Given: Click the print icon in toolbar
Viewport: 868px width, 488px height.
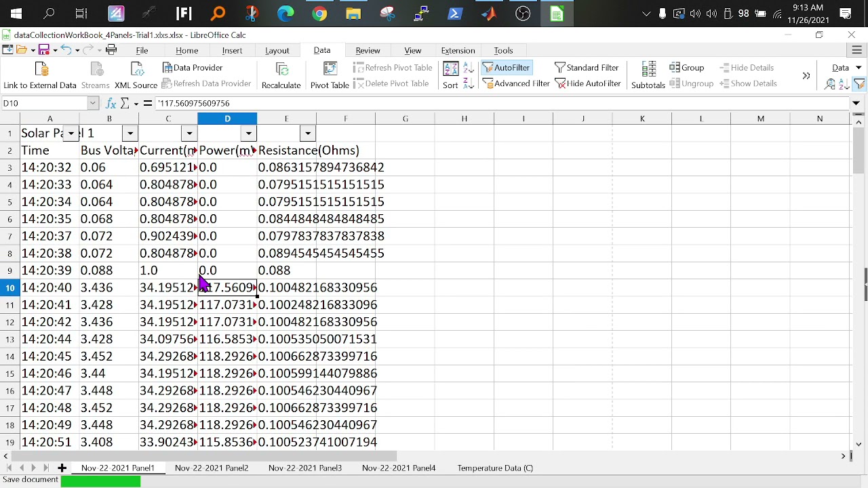Looking at the screenshot, I should pos(111,49).
